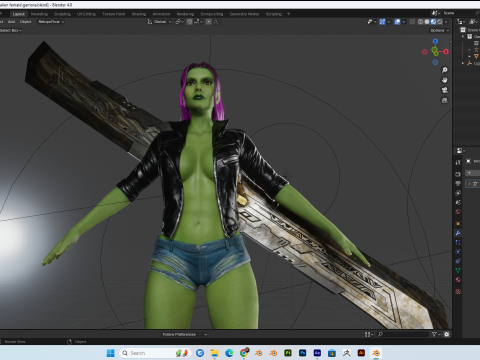Toggle snapping magnet button
Image resolution: width=480 pixels, height=360 pixels.
point(189,22)
